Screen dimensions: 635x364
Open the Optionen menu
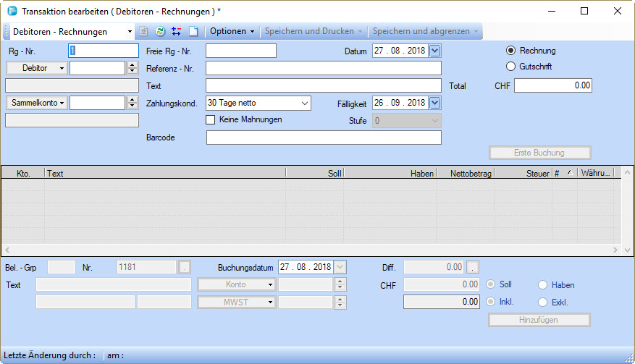(x=232, y=32)
